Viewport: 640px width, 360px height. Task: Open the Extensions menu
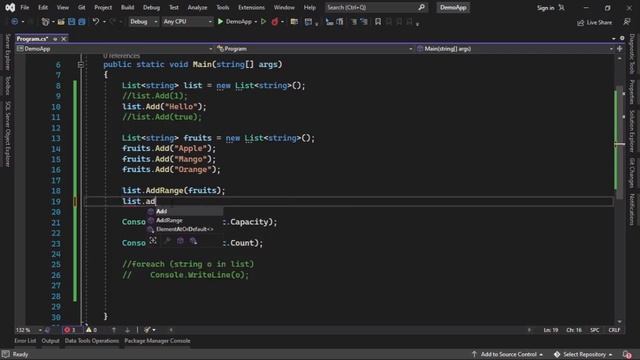[x=251, y=7]
